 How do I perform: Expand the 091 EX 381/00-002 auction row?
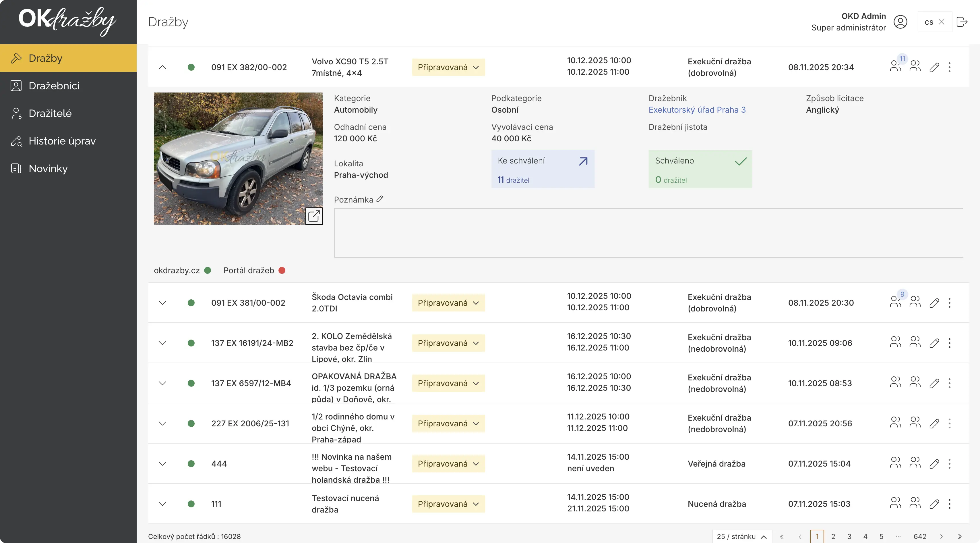tap(162, 303)
